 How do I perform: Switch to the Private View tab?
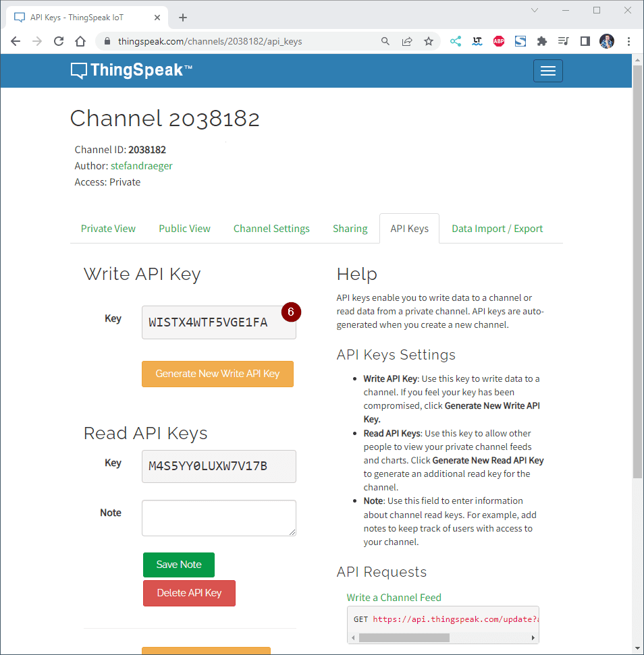[x=108, y=229]
